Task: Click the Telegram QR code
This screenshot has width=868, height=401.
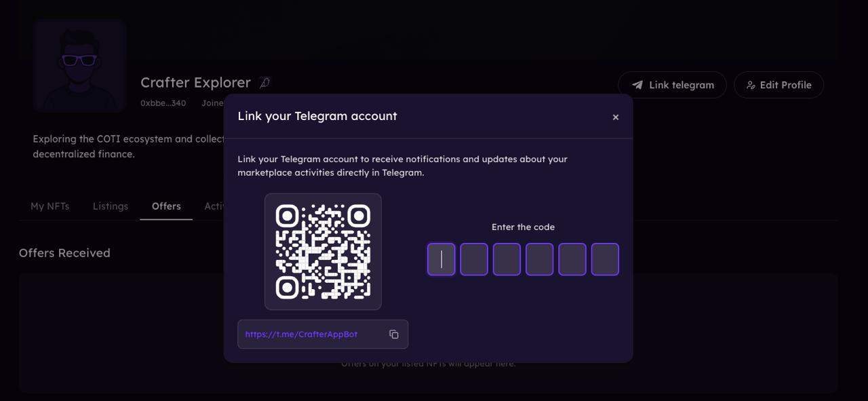Action: click(323, 252)
